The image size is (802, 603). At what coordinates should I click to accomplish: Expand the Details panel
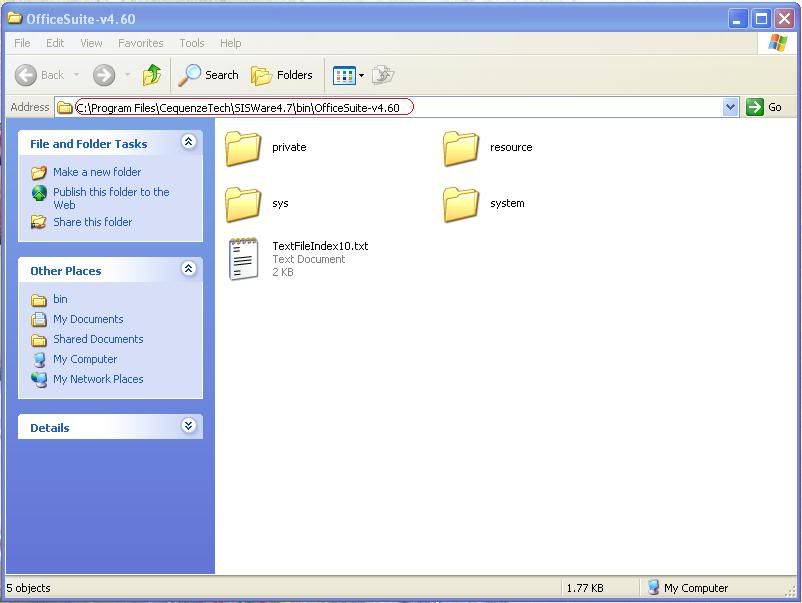(x=188, y=426)
